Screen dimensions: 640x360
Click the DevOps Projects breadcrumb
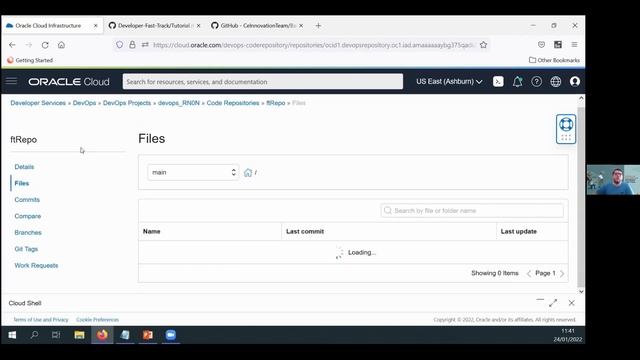(127, 103)
